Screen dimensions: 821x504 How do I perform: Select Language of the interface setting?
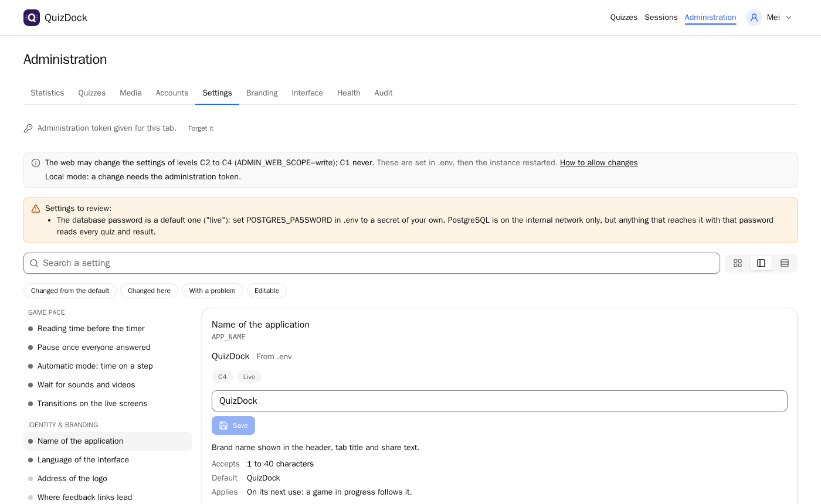tap(108, 460)
